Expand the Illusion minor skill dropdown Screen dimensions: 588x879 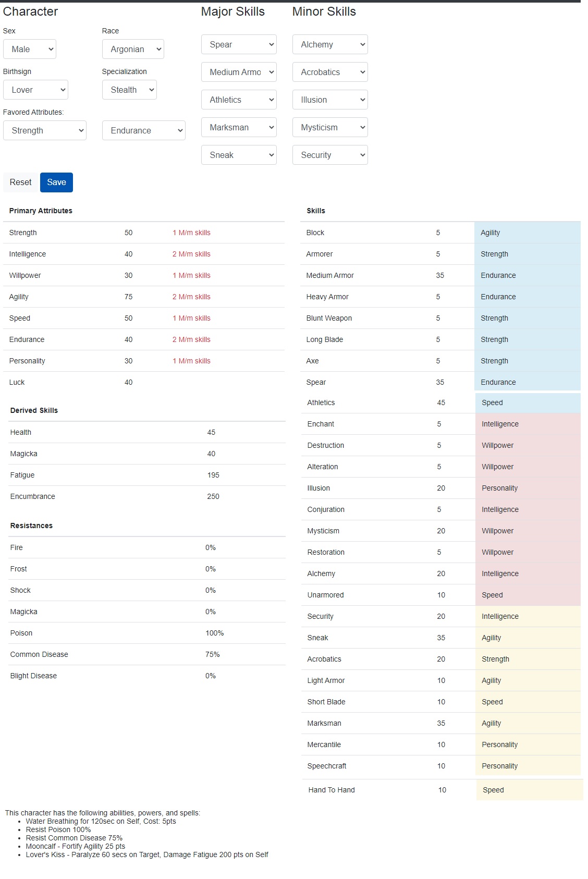pyautogui.click(x=330, y=100)
